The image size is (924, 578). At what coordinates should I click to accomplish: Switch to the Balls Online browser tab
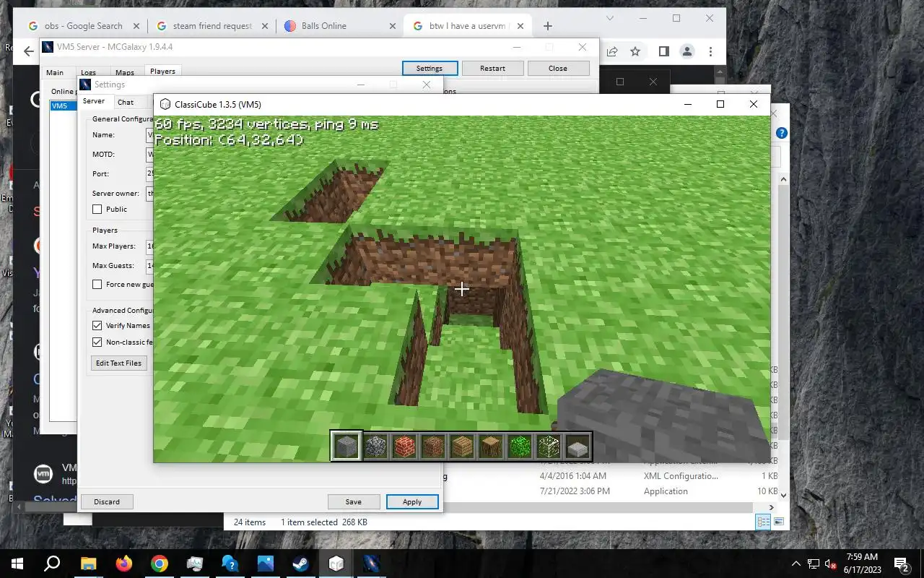click(x=339, y=26)
